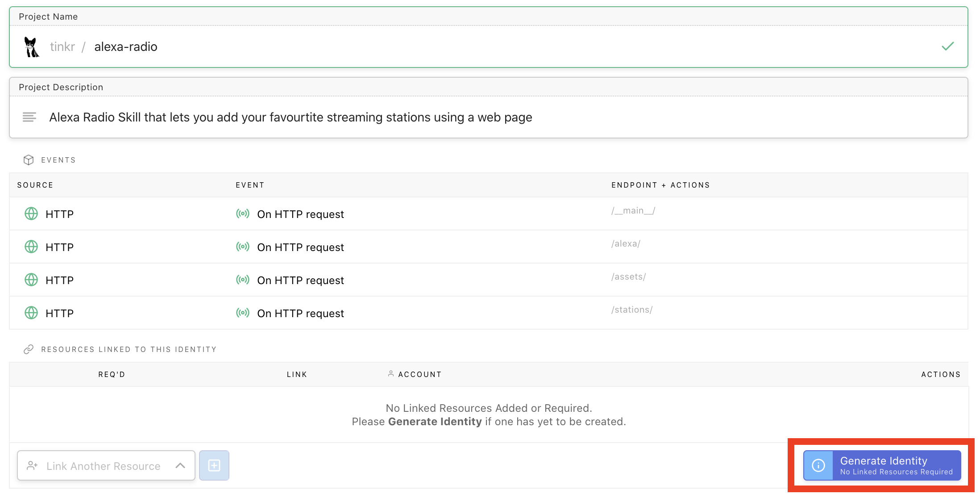The width and height of the screenshot is (980, 494).
Task: Click the description lines icon
Action: 29,117
